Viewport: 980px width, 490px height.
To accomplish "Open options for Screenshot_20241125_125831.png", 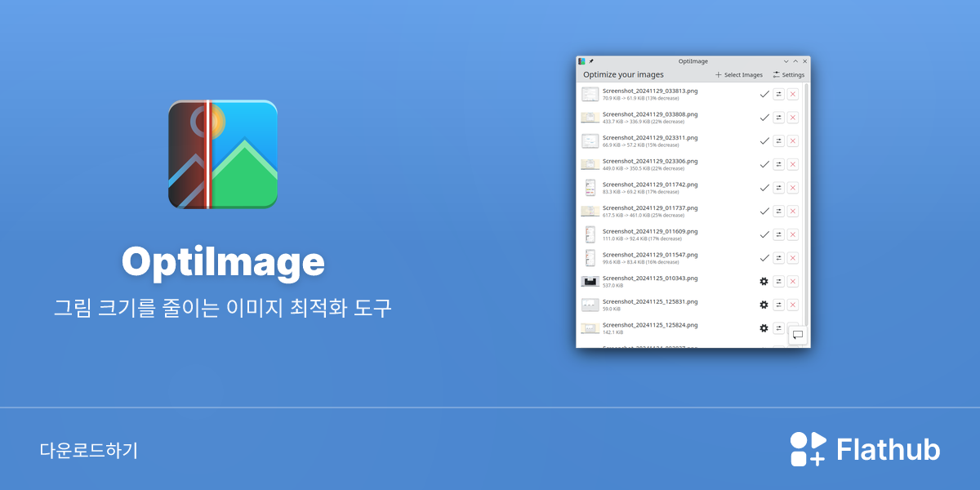I will point(779,305).
